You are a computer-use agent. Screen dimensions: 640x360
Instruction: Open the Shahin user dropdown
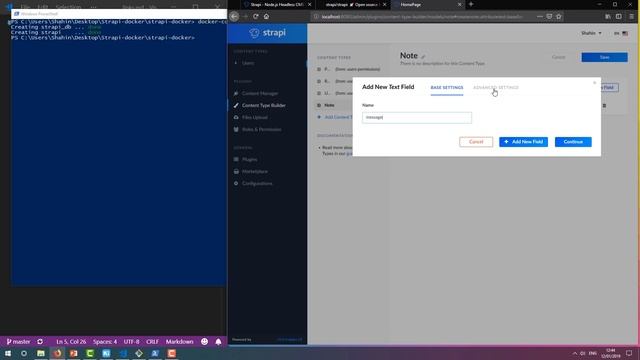[x=591, y=33]
